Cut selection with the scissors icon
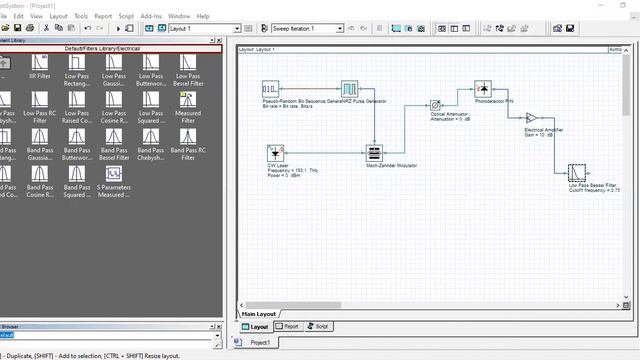The image size is (640, 360). (x=46, y=28)
